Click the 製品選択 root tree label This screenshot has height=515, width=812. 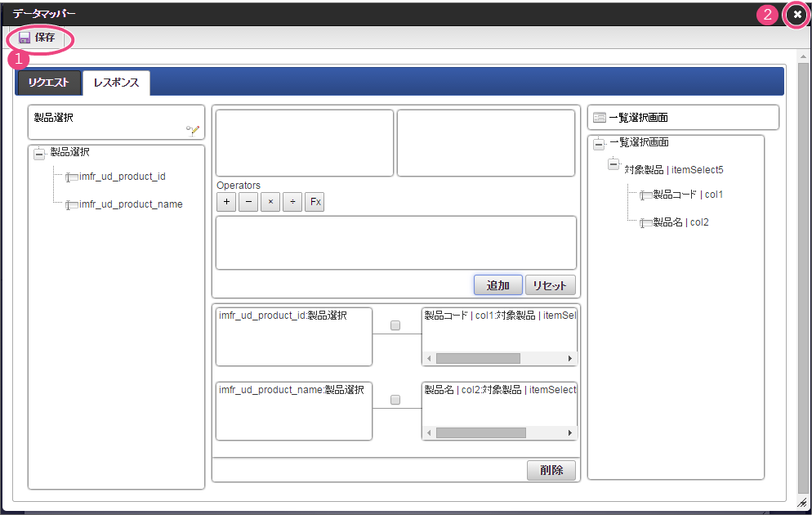[70, 152]
